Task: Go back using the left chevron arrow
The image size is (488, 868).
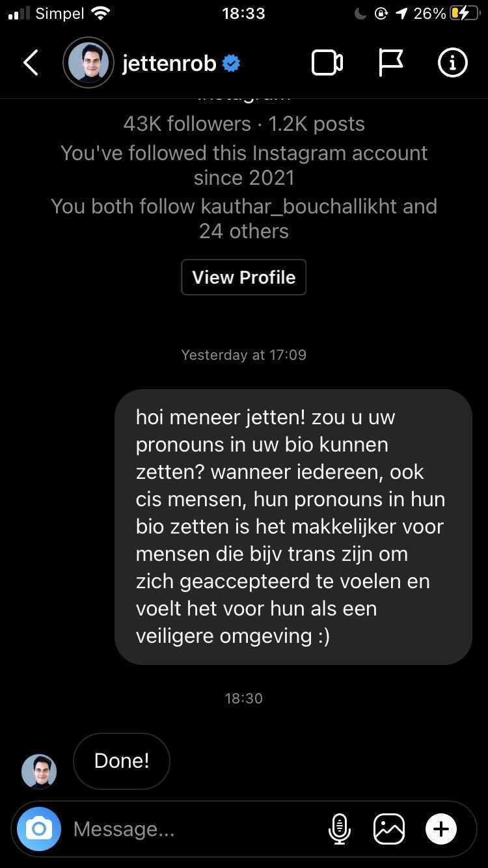Action: pos(31,63)
